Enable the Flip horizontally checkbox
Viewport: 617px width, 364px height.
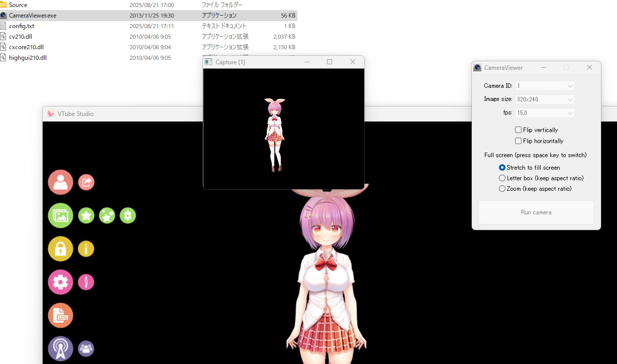tap(518, 141)
